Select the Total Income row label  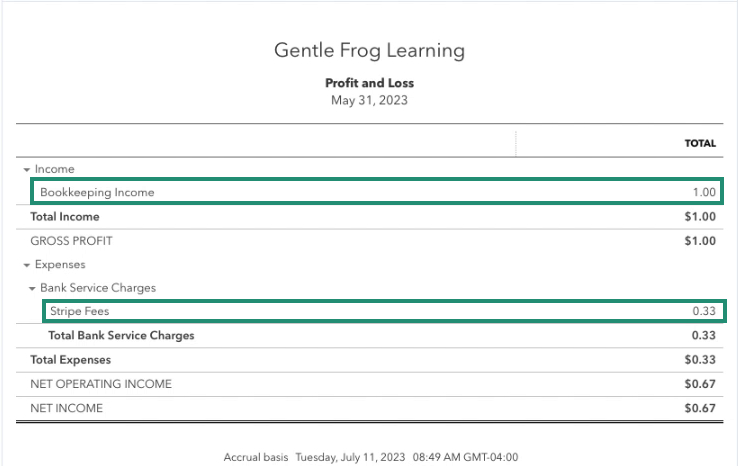[x=65, y=217]
